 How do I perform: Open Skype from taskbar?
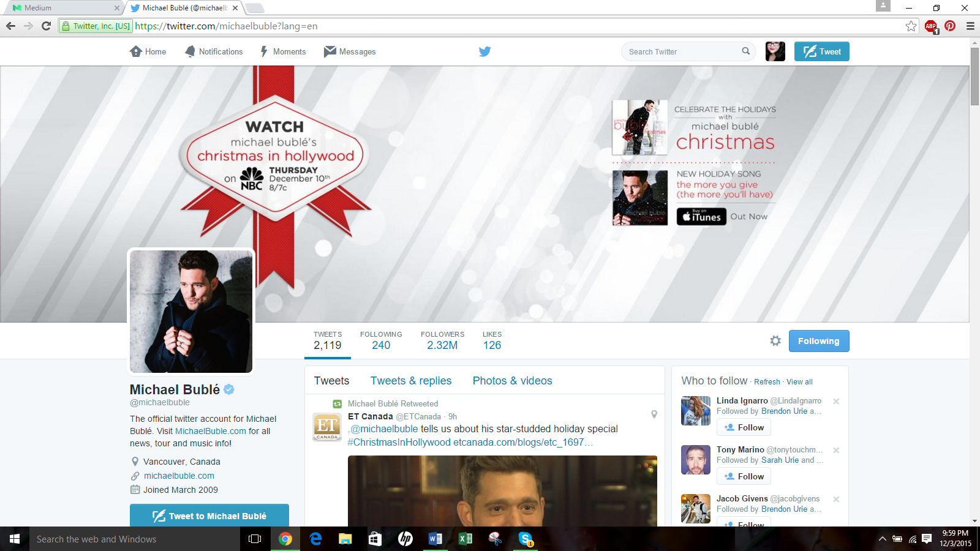[526, 539]
